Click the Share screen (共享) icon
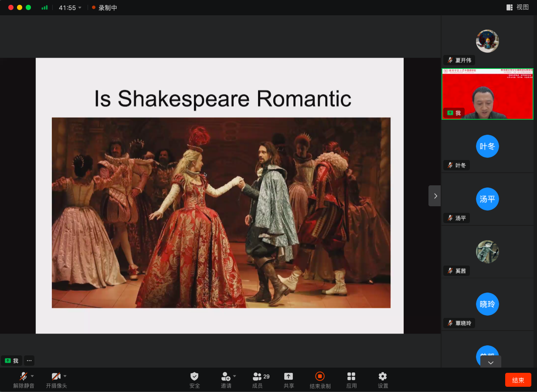537x392 pixels. (289, 376)
